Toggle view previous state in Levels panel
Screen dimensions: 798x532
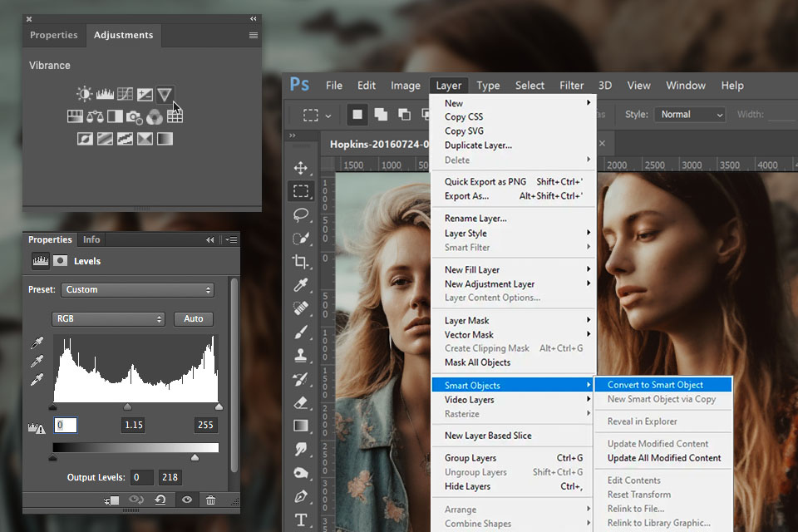pos(135,500)
